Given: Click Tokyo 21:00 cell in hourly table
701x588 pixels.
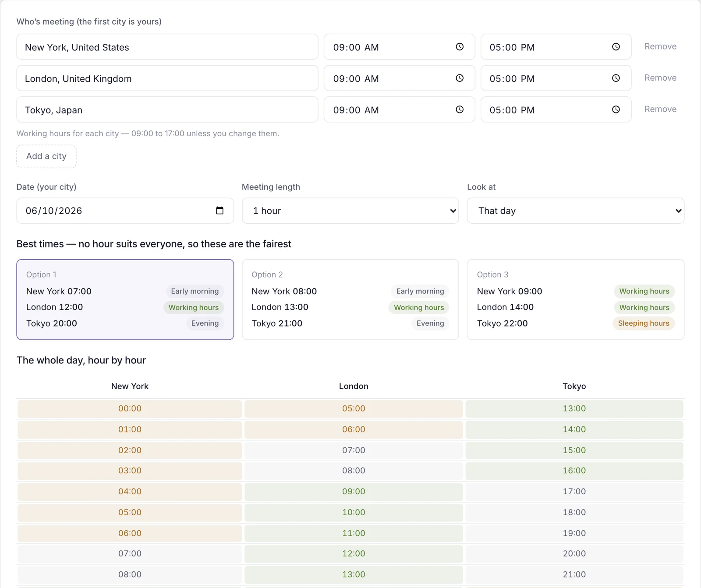Looking at the screenshot, I should [574, 574].
